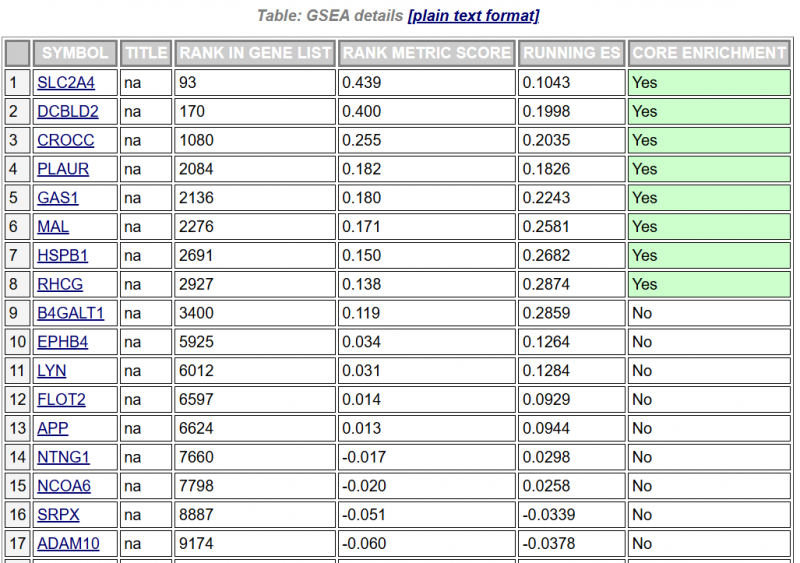Follow the NTNG1 gene link

click(x=63, y=458)
